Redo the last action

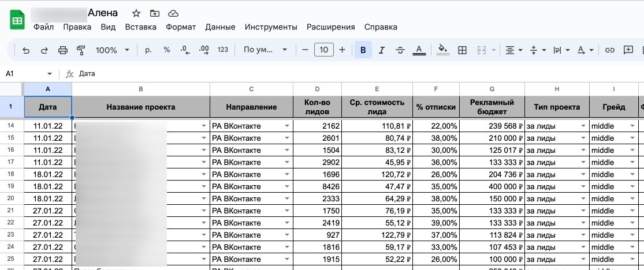pyautogui.click(x=44, y=50)
